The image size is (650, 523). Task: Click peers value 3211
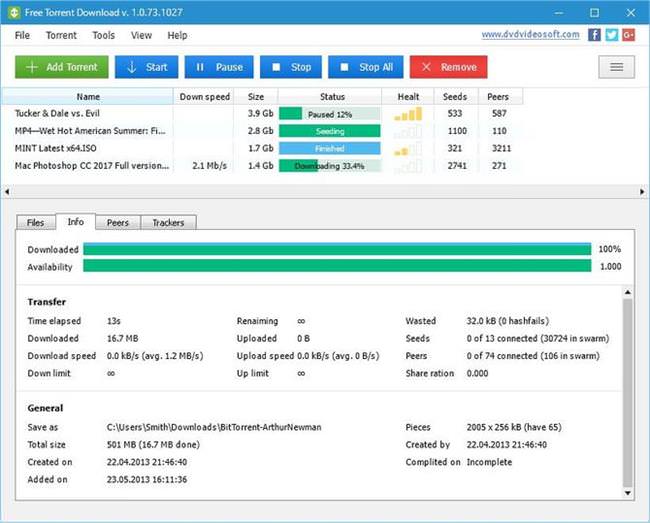(x=501, y=148)
